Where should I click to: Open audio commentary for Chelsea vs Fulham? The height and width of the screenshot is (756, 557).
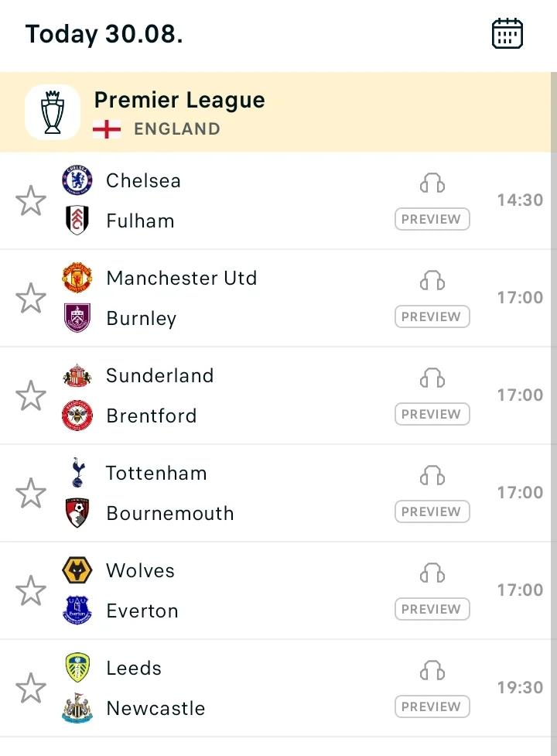pos(432,183)
